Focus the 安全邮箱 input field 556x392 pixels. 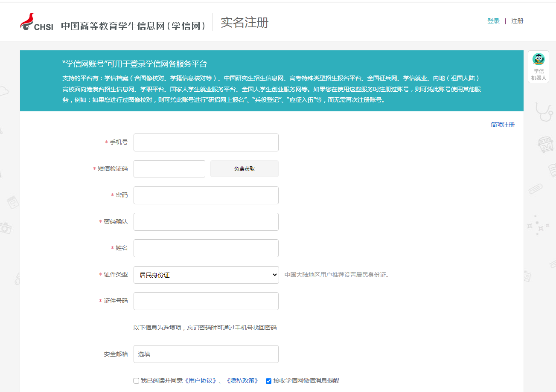click(x=206, y=354)
